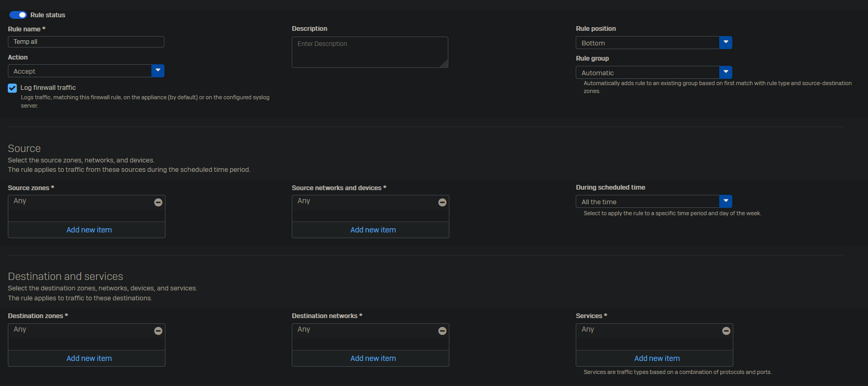Add new item to Destination zones
The image size is (868, 386).
click(x=89, y=358)
